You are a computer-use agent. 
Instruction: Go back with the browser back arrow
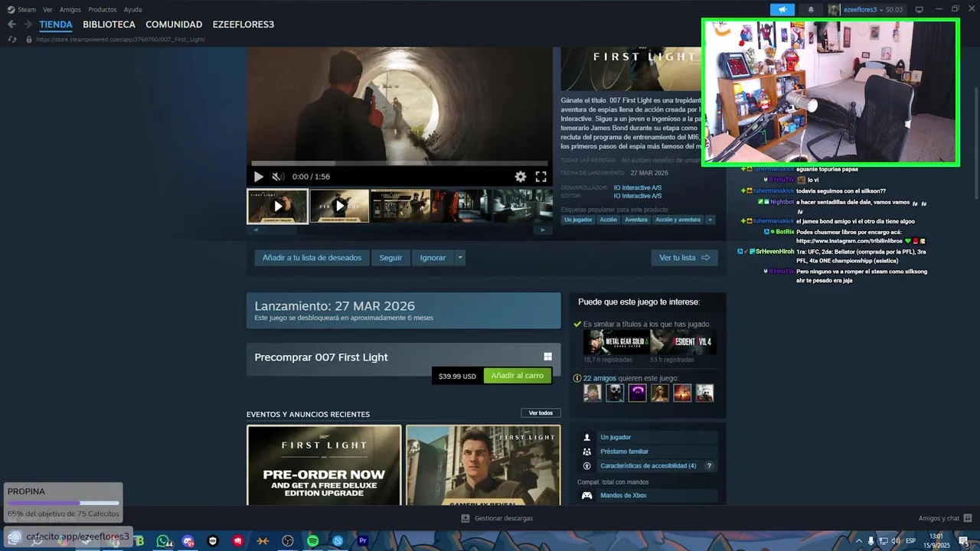(x=11, y=24)
